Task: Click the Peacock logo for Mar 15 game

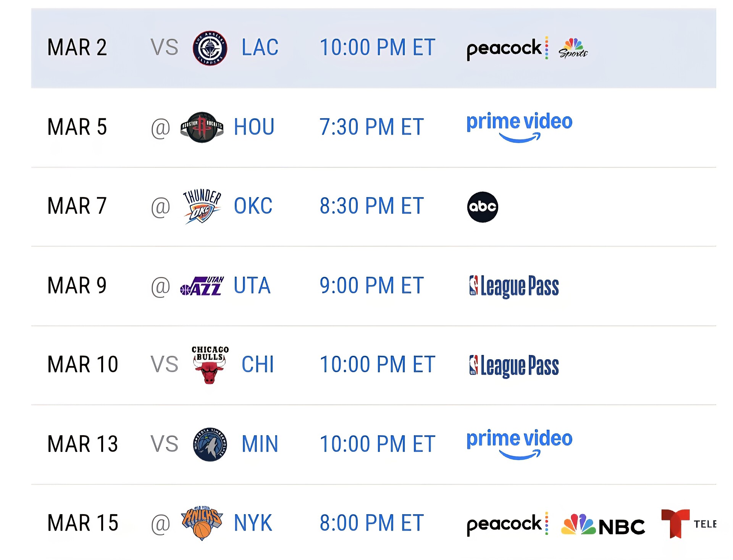Action: 507,524
